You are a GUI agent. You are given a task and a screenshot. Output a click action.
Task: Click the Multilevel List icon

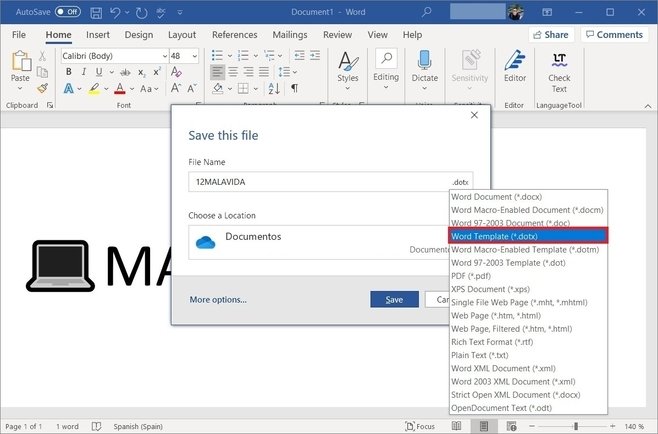(269, 55)
